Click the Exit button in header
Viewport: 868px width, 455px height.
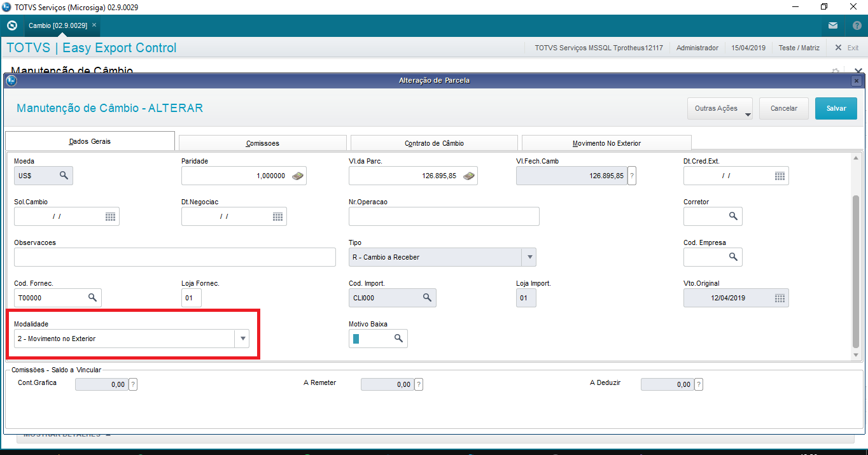pyautogui.click(x=847, y=48)
